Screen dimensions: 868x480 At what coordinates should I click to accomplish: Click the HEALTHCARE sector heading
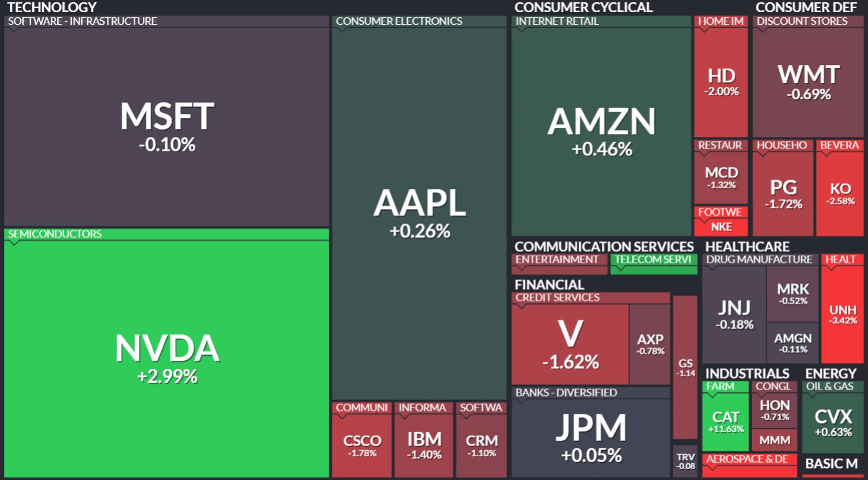coord(747,246)
